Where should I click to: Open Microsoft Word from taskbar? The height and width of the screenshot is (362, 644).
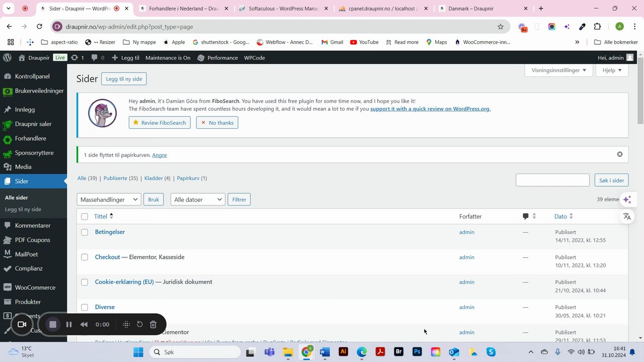(325, 352)
